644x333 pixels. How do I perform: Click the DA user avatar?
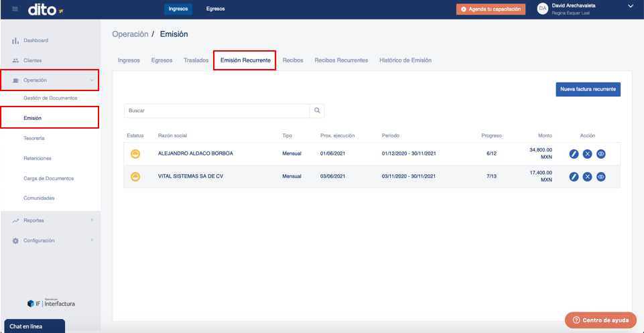click(543, 9)
